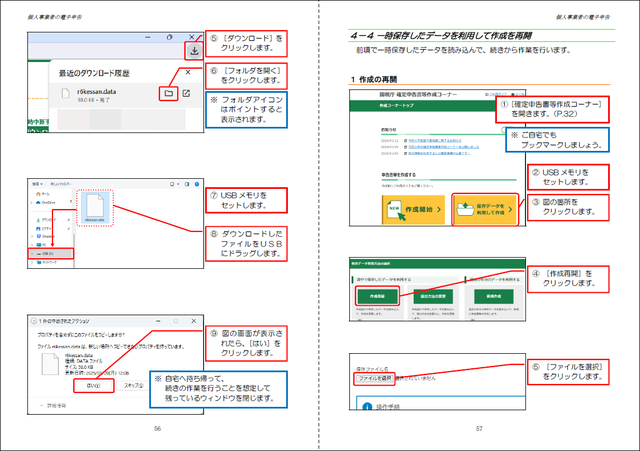Click the green 新規作成 button

click(493, 296)
